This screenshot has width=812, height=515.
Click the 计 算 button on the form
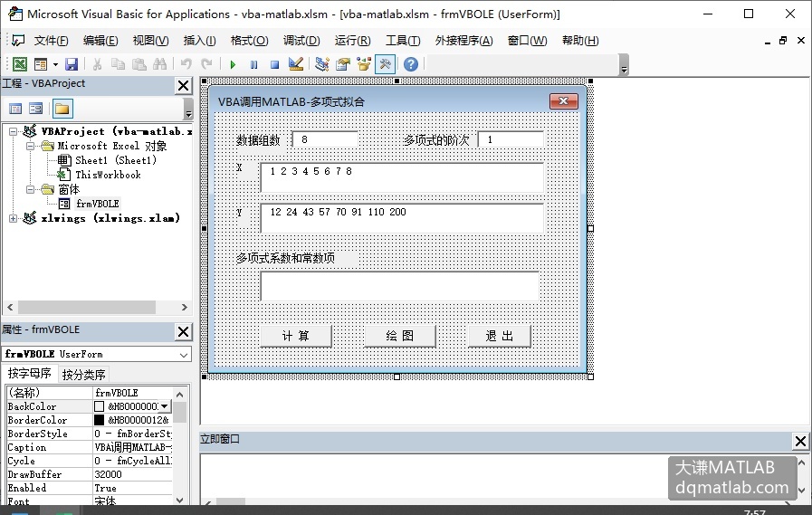point(296,337)
